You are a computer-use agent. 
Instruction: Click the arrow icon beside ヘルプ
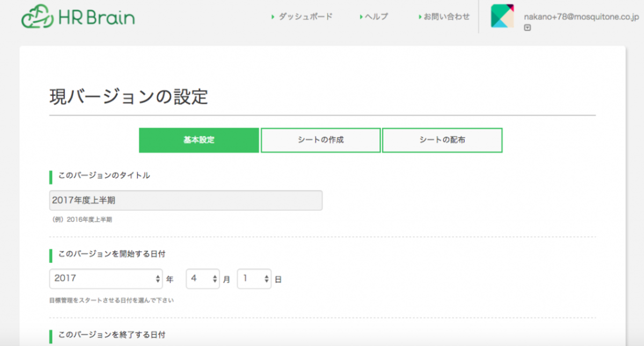pos(360,17)
